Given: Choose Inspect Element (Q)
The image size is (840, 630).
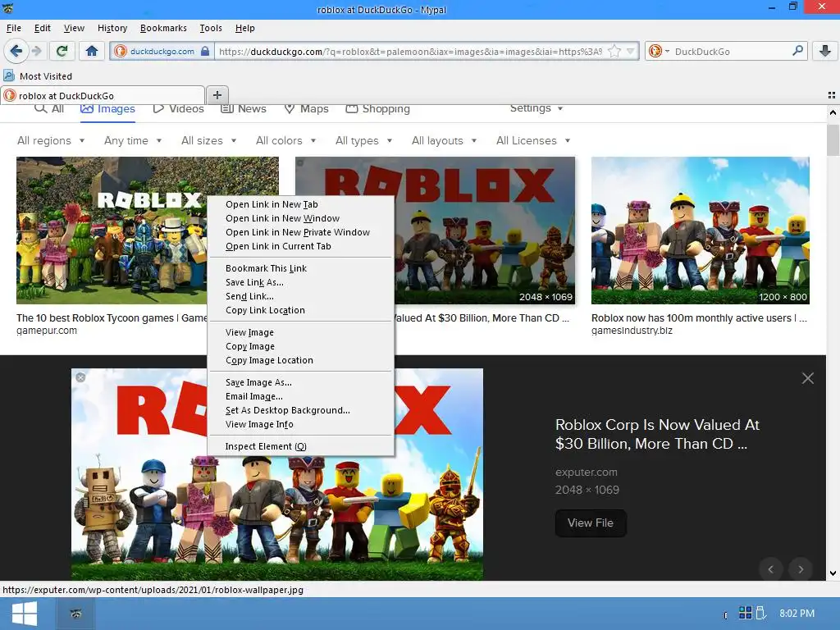Looking at the screenshot, I should click(x=300, y=446).
